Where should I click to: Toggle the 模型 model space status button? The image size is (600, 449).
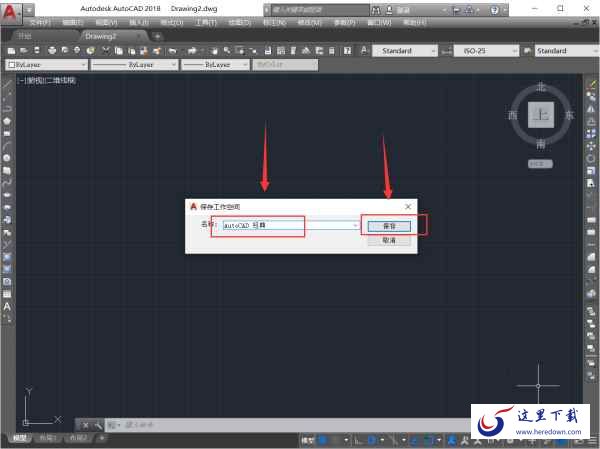click(307, 440)
